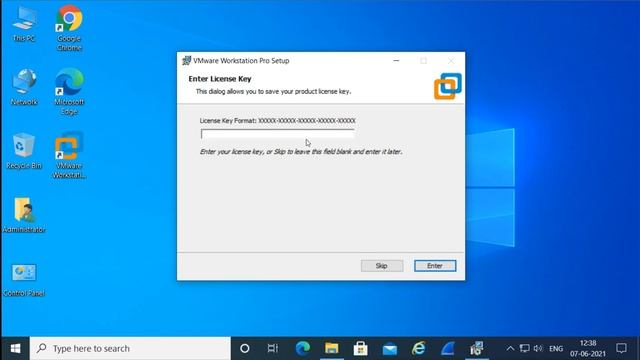The width and height of the screenshot is (640, 360).
Task: Click the Enter button to submit key
Action: 435,266
